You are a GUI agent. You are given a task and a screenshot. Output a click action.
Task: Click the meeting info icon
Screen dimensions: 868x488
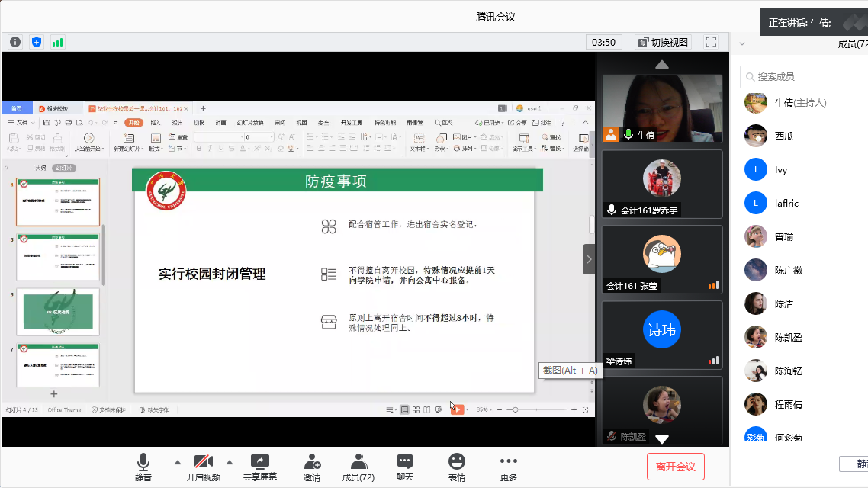(x=15, y=42)
